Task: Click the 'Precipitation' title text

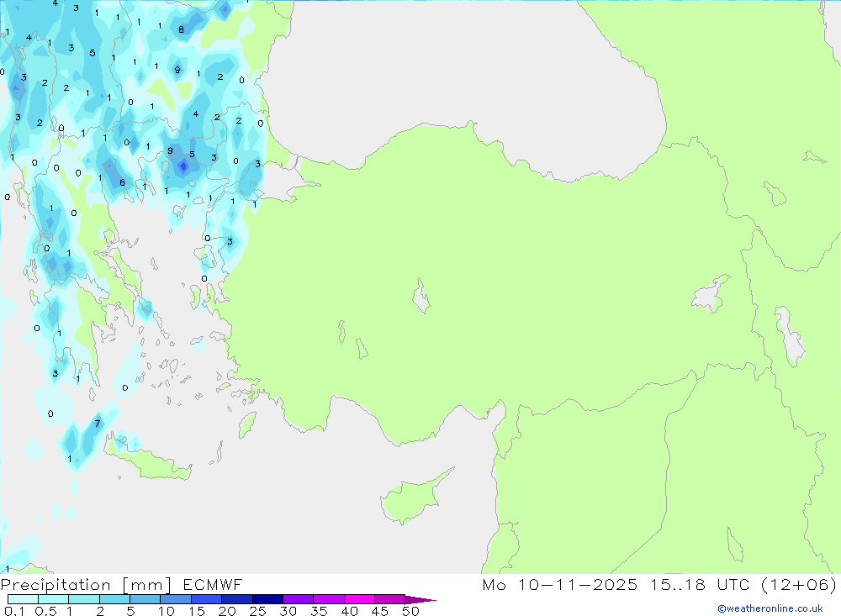Action: point(56,585)
